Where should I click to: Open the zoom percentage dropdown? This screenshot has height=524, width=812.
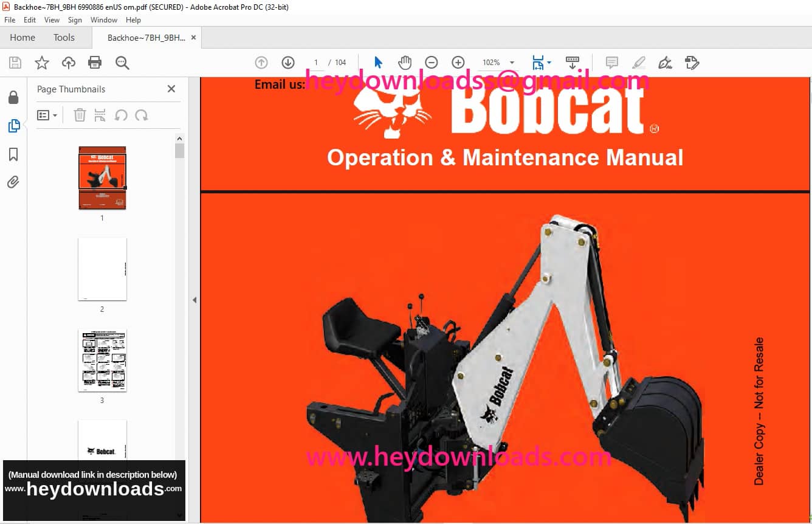coord(512,63)
